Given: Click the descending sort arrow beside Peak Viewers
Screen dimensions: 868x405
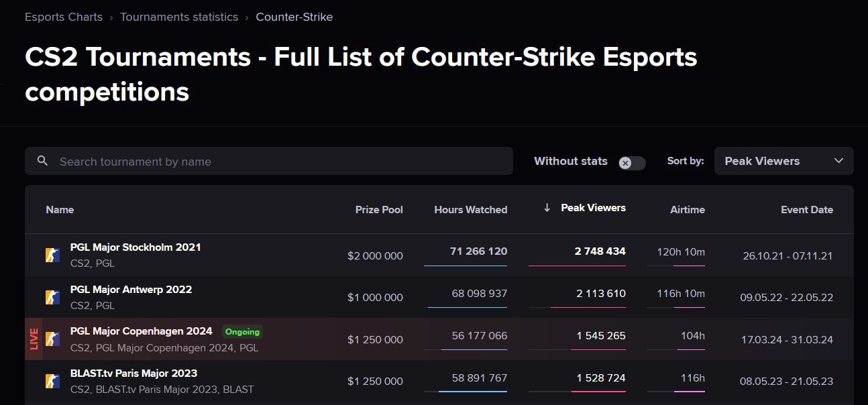Looking at the screenshot, I should (547, 208).
